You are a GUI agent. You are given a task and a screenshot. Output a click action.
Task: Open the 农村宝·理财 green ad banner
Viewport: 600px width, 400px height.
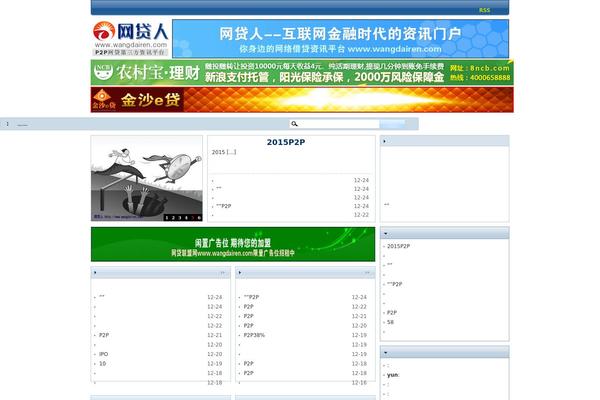[302, 72]
